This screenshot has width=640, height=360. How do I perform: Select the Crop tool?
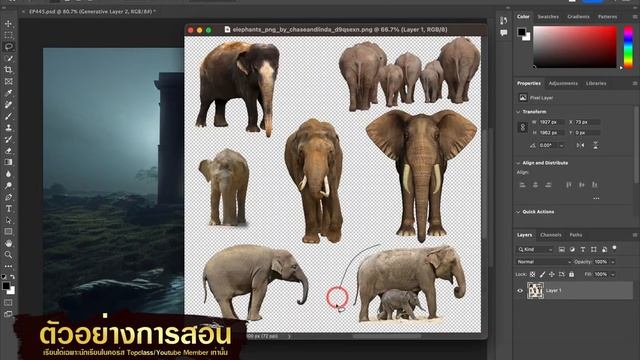[8, 70]
